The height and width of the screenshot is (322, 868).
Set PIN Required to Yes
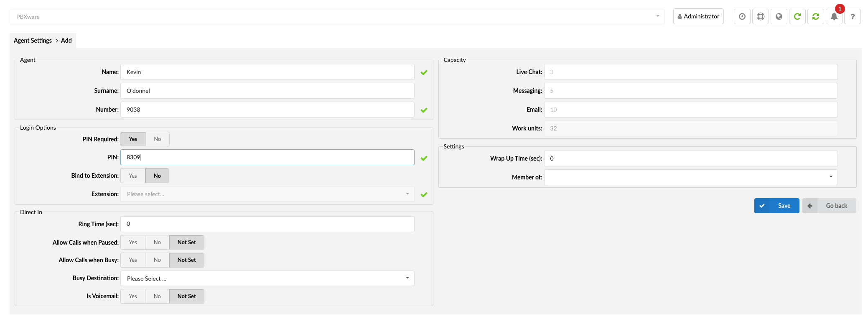(x=133, y=139)
